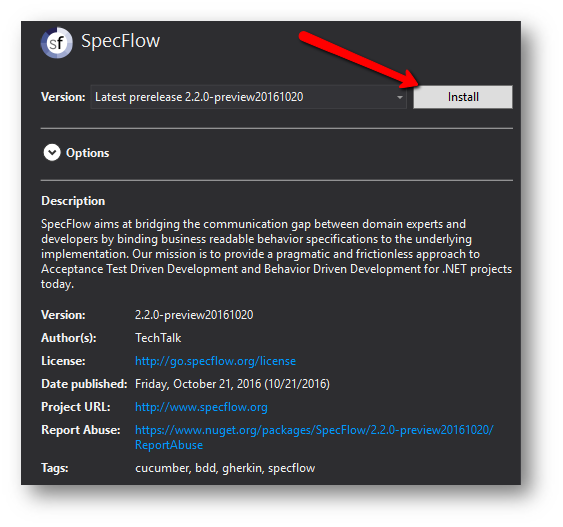Screen dimensions: 563x527
Task: Click the Date published label
Action: (84, 384)
